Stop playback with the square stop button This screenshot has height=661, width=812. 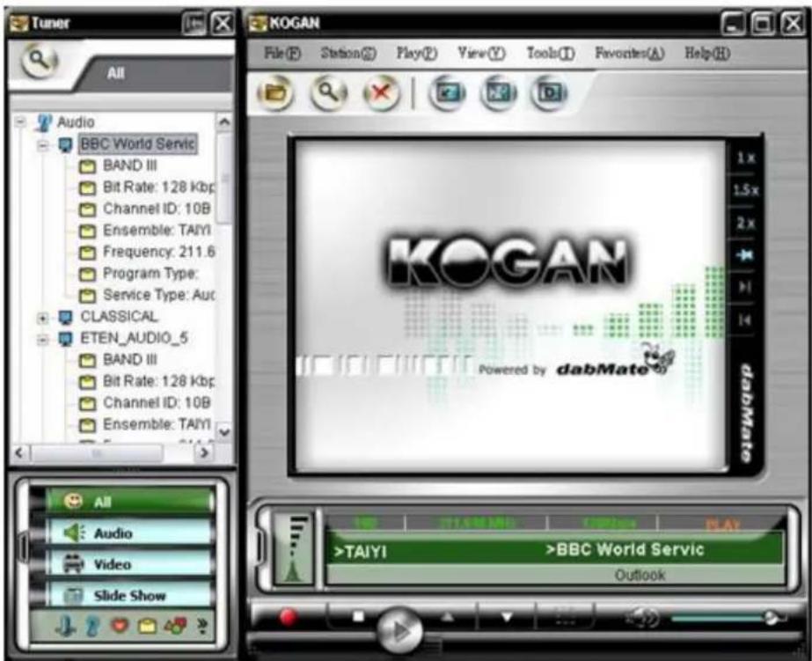[358, 616]
